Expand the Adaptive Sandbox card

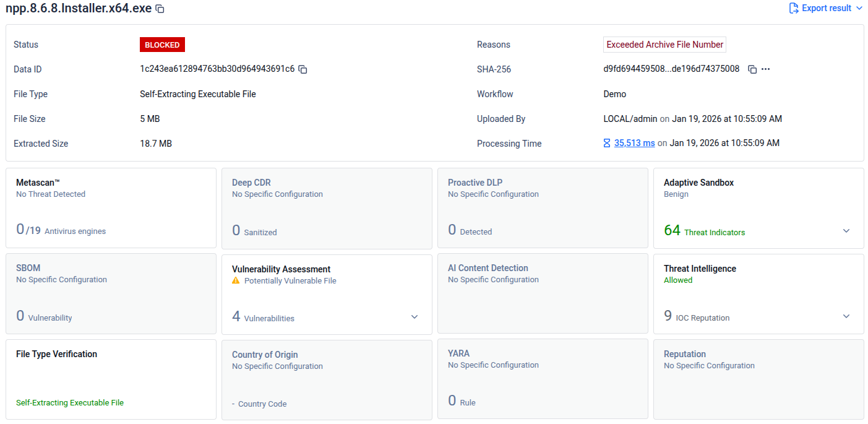[x=846, y=231]
